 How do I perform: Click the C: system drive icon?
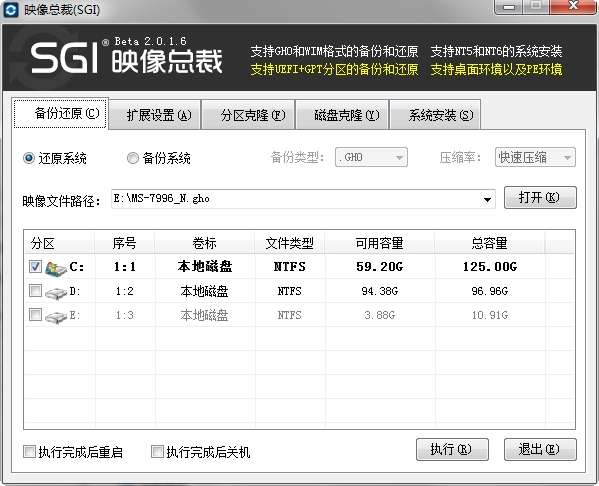[56, 268]
